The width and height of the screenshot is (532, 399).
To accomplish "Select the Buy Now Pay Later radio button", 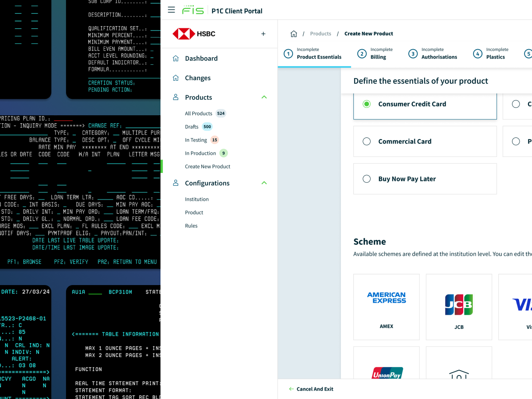I will coord(367,179).
